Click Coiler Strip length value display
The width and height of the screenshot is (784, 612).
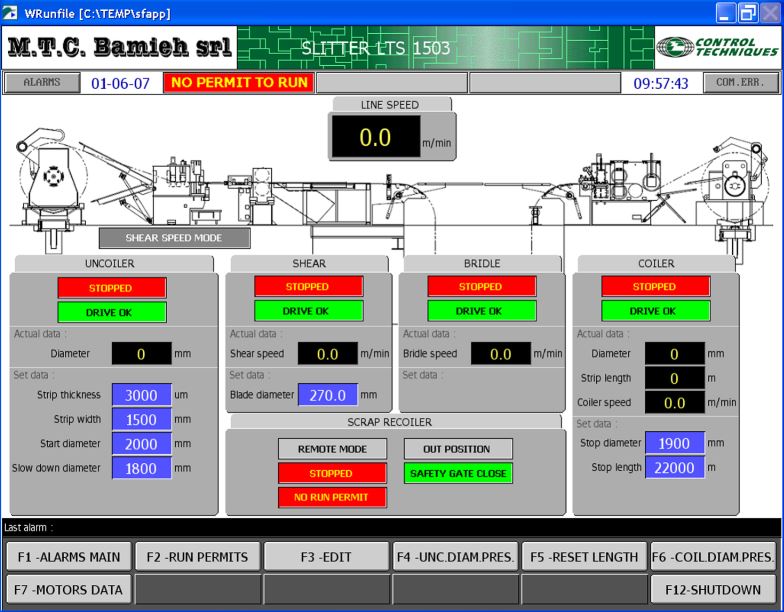click(674, 378)
